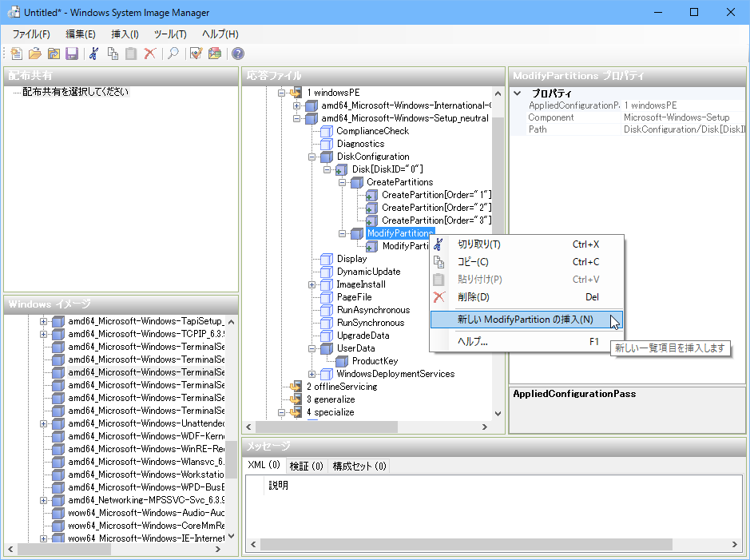Collapse the CreatePartitions node
This screenshot has height=560, width=750.
click(343, 182)
